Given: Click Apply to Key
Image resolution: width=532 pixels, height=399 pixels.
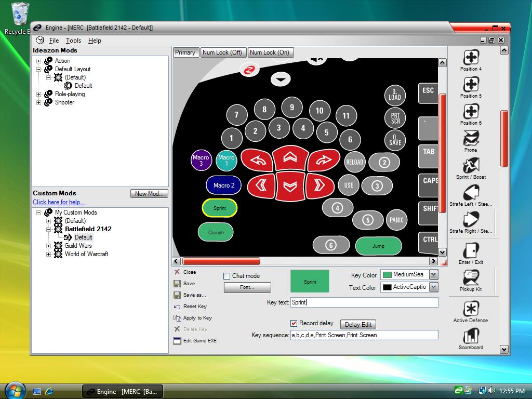Looking at the screenshot, I should coord(193,318).
